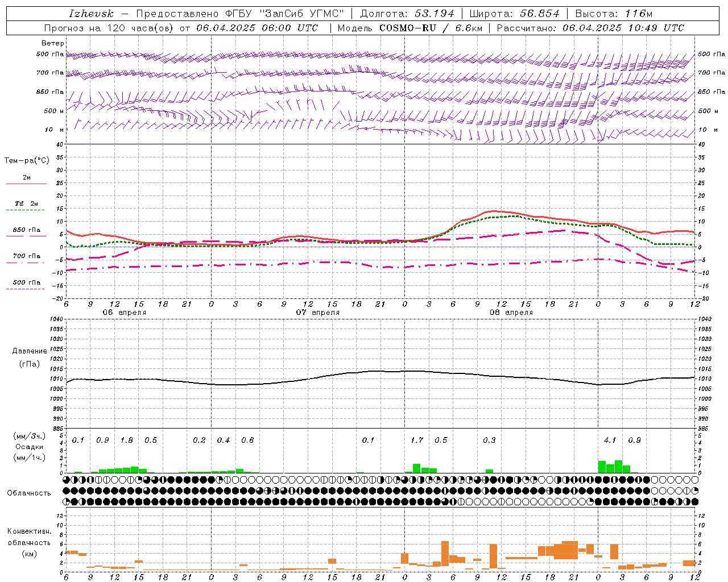
Task: Click 1040 on the left pressure axis
Action: point(56,319)
